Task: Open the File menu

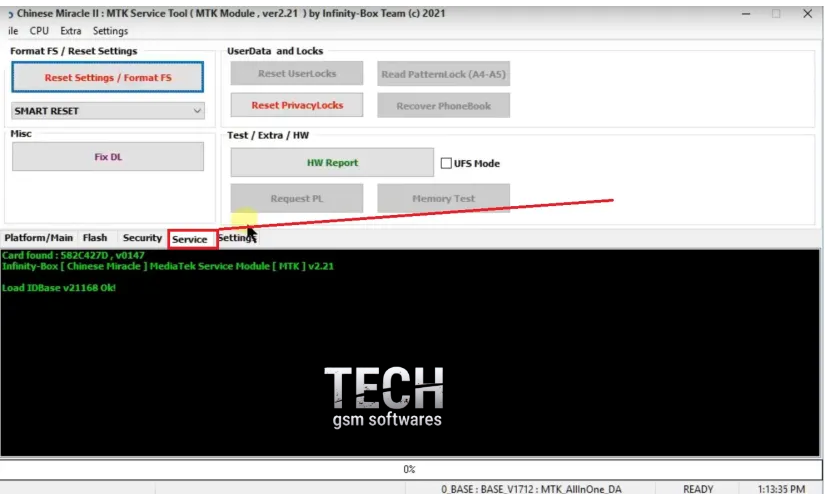Action: (x=13, y=31)
